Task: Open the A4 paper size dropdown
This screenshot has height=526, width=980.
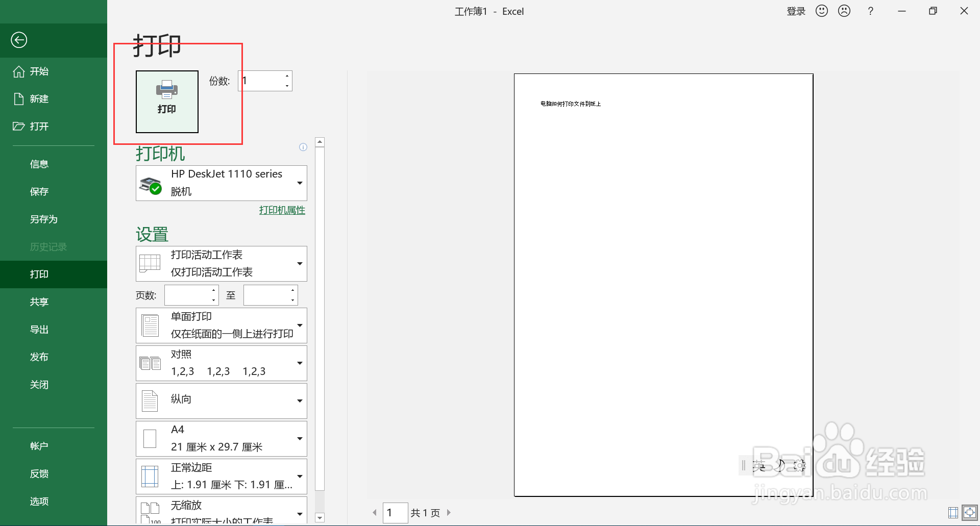Action: [222, 438]
